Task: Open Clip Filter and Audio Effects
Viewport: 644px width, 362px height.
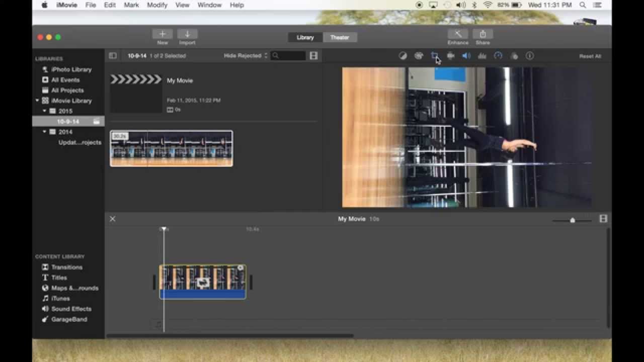Action: click(x=514, y=56)
